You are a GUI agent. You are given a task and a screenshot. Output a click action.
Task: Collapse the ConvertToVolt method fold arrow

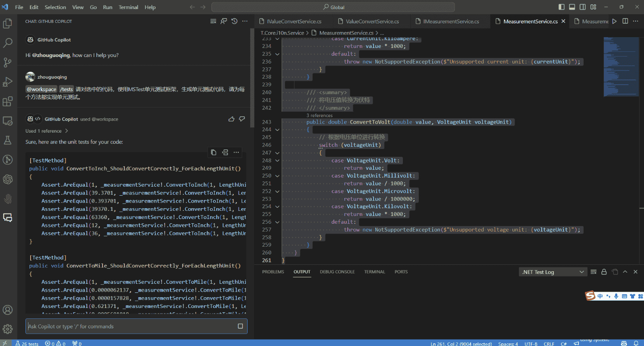(x=277, y=130)
